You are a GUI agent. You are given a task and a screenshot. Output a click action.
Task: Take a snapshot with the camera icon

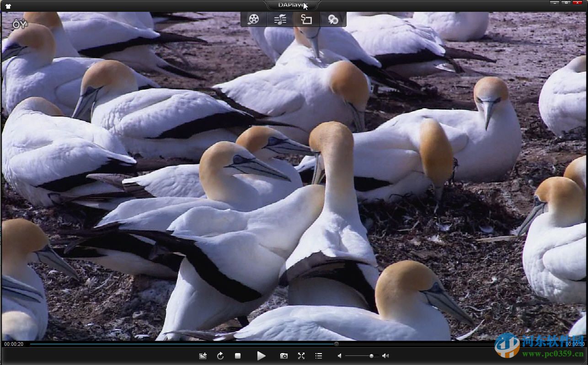pos(284,356)
